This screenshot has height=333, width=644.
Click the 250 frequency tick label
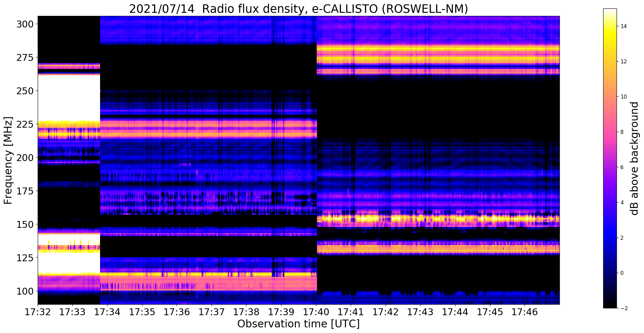click(25, 91)
